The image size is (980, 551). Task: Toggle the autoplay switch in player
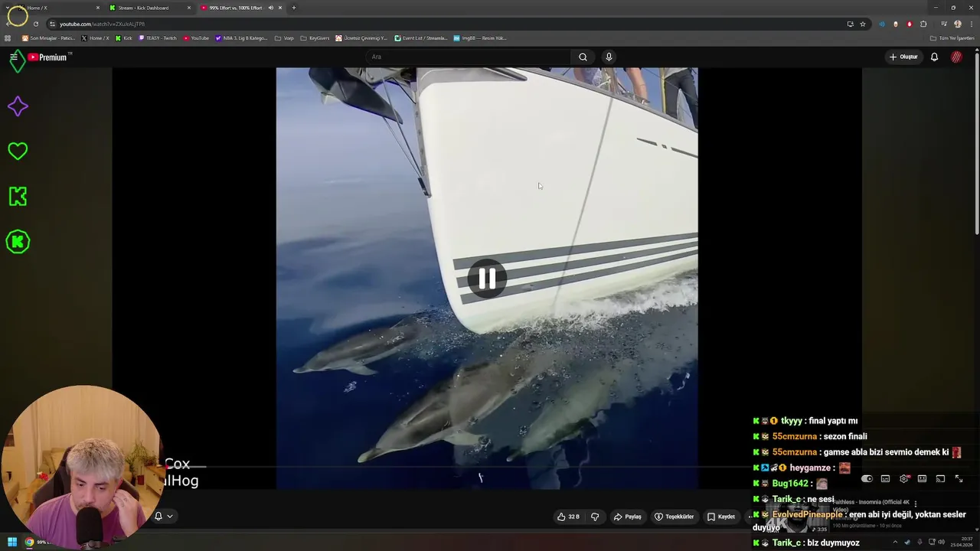point(867,479)
